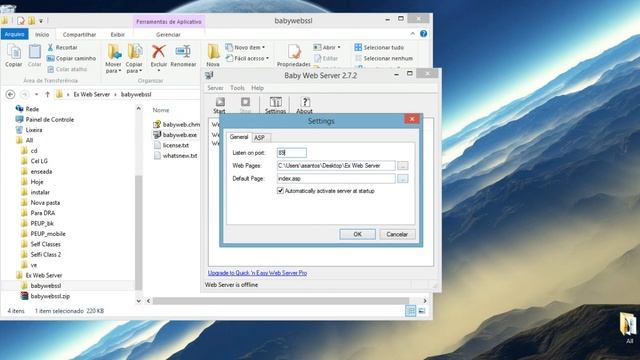Open the Abrir dropdown in ribbon
The width and height of the screenshot is (640, 360).
click(327, 47)
